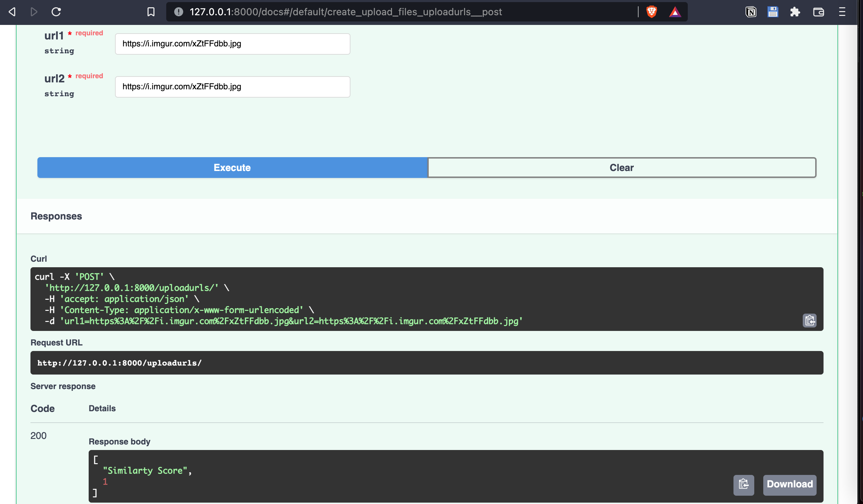Copy the curl command to clipboard
The image size is (863, 504).
(x=810, y=321)
